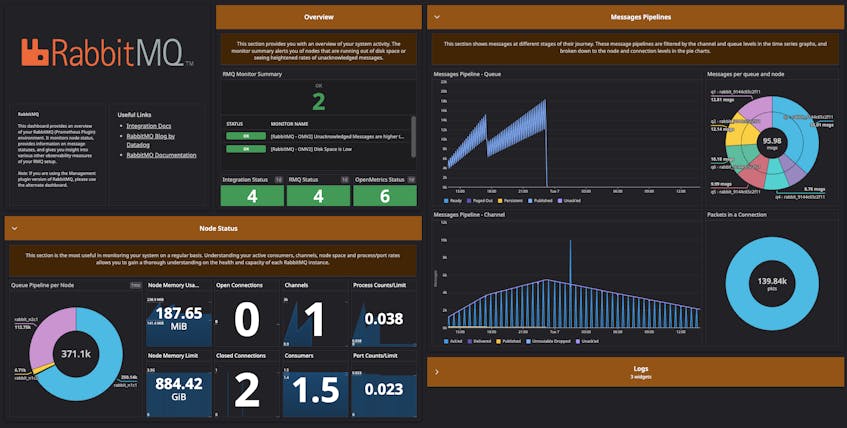Toggle Unacked legend in Messages Pipeline - Queue
The image size is (847, 428).
click(569, 200)
